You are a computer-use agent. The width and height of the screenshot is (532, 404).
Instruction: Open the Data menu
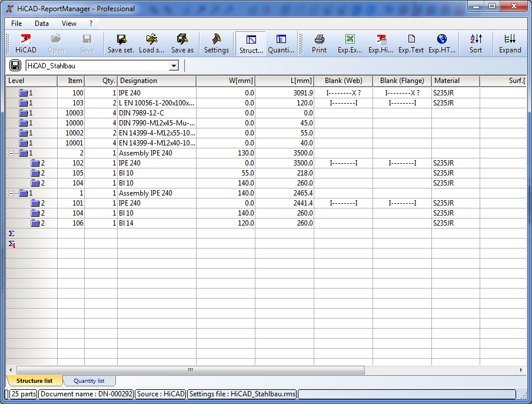click(42, 24)
